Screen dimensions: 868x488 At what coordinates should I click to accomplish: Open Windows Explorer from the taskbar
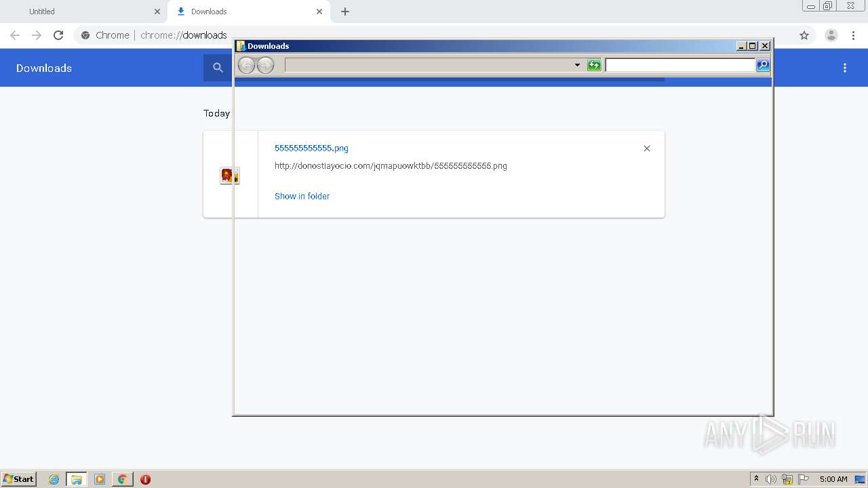77,479
